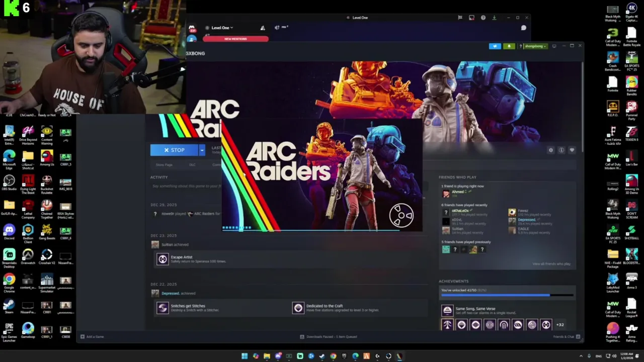Viewport: 644px width, 362px height.
Task: Open Among Us desktop shortcut on left
Action: tap(47, 158)
